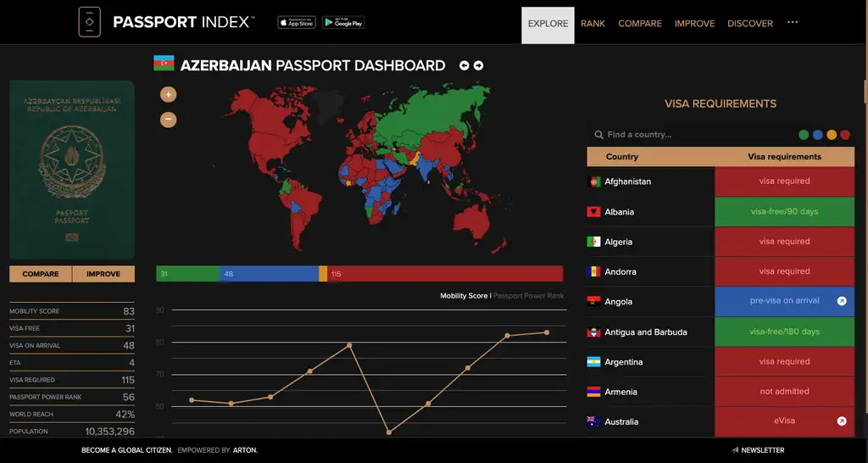Open the RANK navigation tab
Image resolution: width=868 pixels, height=463 pixels.
[593, 24]
